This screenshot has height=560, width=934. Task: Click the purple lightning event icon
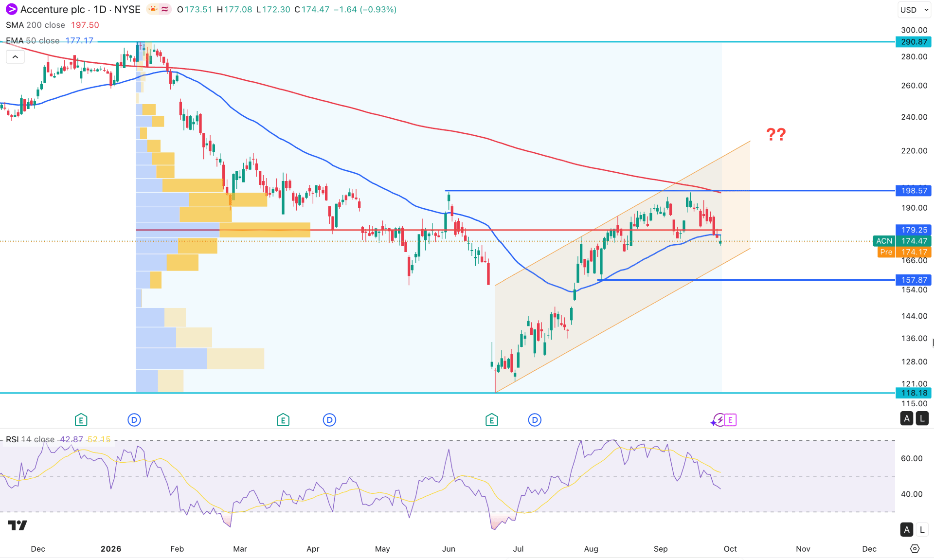point(718,420)
